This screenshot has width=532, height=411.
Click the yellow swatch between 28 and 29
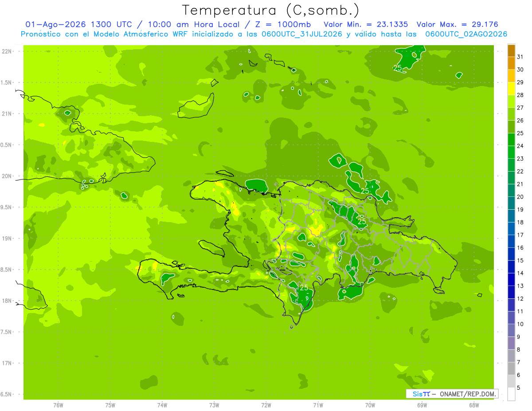(511, 89)
